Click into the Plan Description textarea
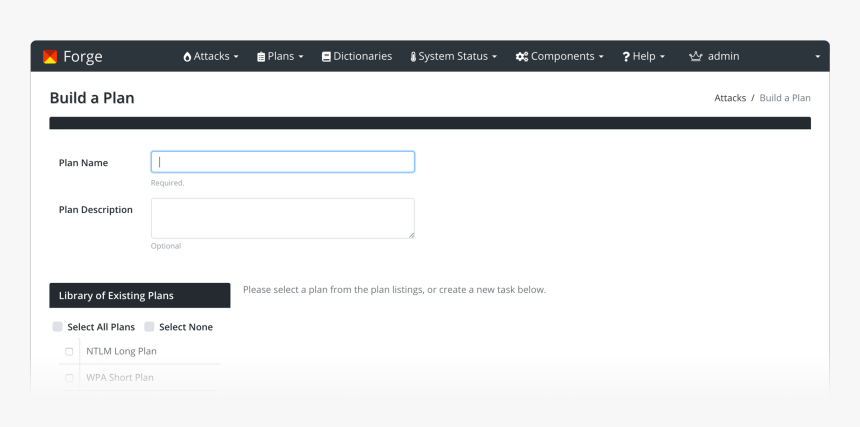The width and height of the screenshot is (860, 427). coord(283,218)
